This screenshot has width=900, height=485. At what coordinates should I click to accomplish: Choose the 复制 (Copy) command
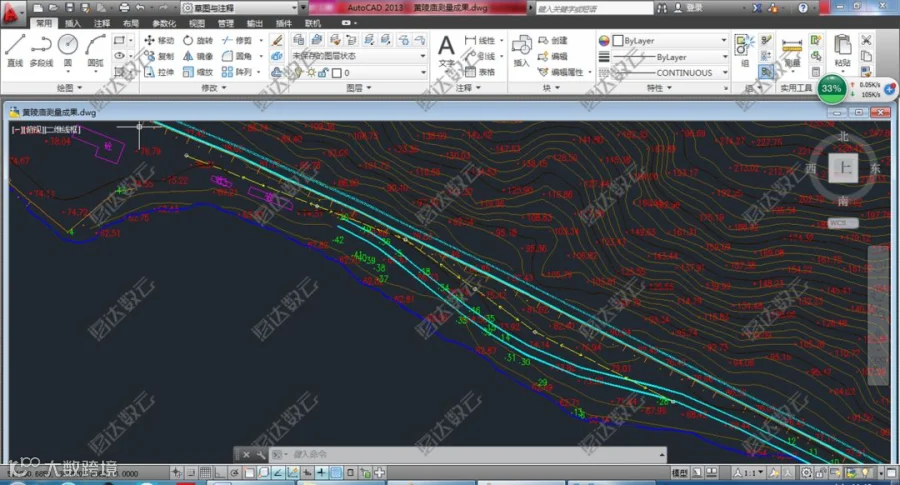click(x=159, y=56)
